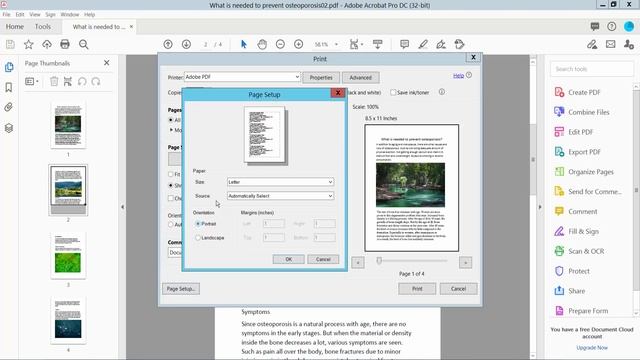Screen dimensions: 640x360
Task: Open the find text magnifier icon
Action: pyautogui.click(x=84, y=44)
